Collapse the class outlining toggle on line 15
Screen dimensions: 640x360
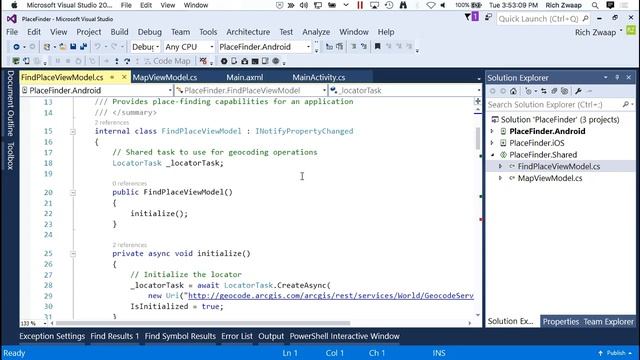73,131
